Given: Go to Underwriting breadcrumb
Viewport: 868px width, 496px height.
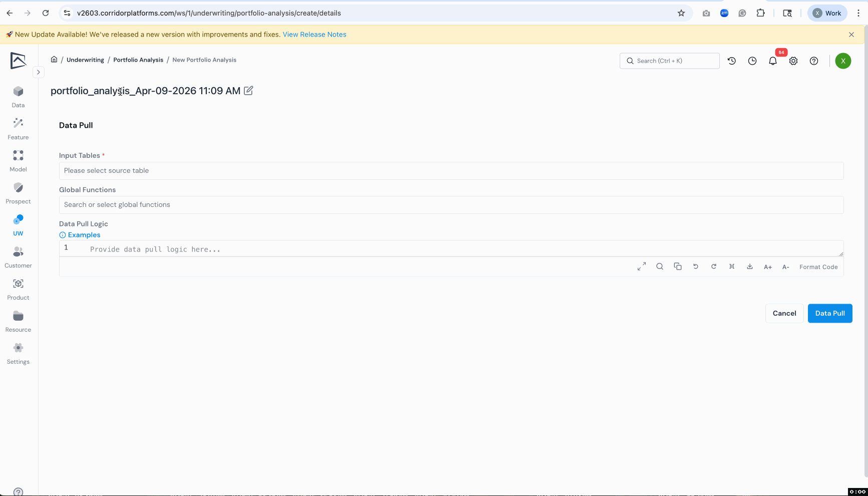Looking at the screenshot, I should (x=85, y=60).
